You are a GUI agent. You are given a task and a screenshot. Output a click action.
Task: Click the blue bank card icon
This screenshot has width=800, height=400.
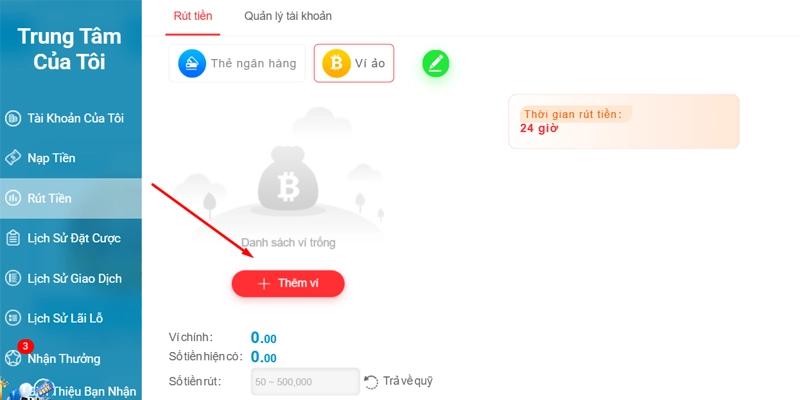[192, 63]
